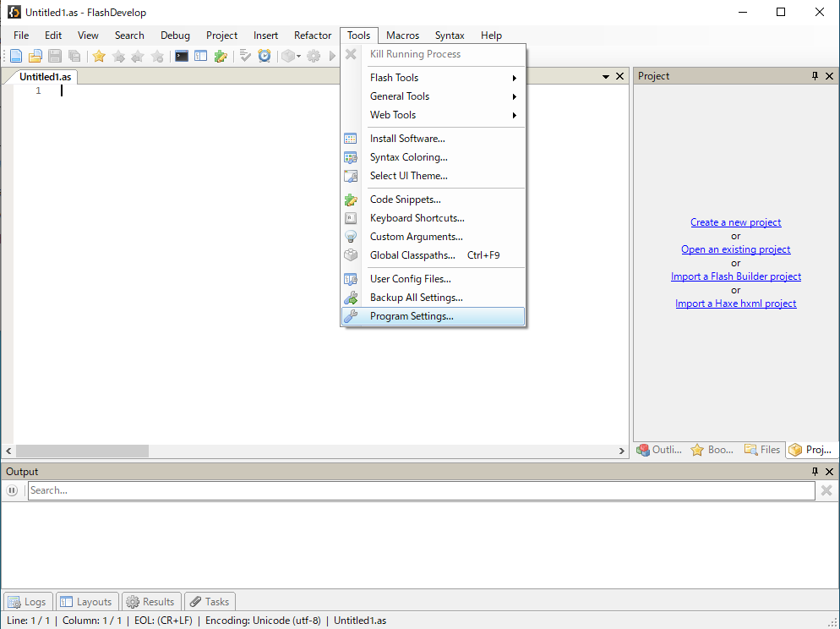Switch to the Bookmarks panel tab
The image size is (840, 629).
click(712, 450)
